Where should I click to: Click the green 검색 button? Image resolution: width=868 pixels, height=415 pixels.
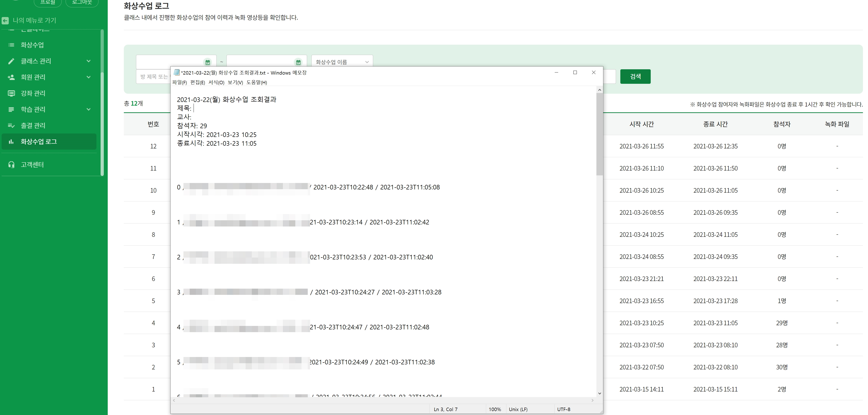point(635,76)
